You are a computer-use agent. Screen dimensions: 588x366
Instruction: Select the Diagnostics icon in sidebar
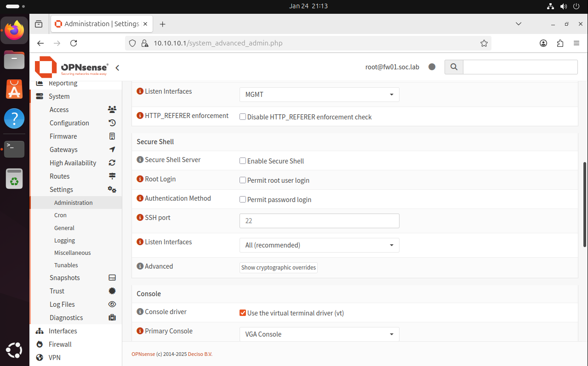click(112, 317)
